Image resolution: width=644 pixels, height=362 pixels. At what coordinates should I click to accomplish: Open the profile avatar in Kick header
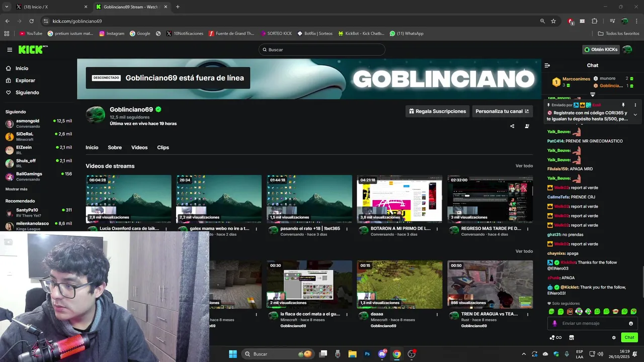(x=627, y=49)
